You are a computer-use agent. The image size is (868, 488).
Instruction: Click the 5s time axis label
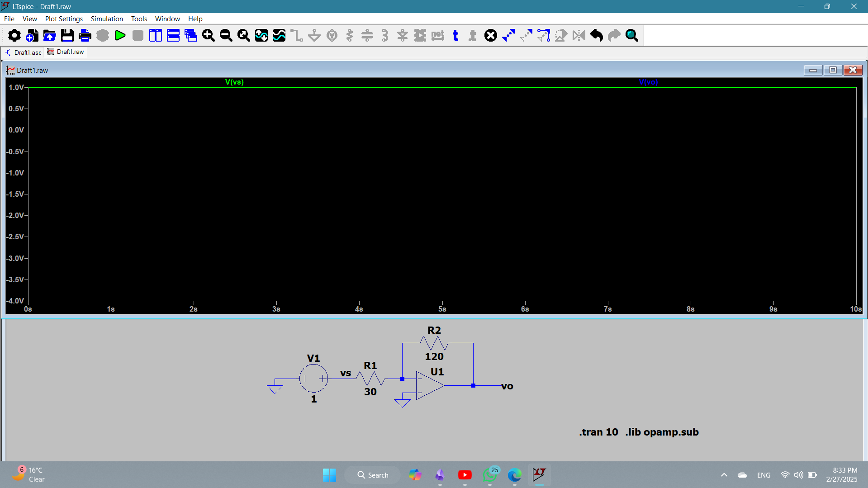point(442,309)
